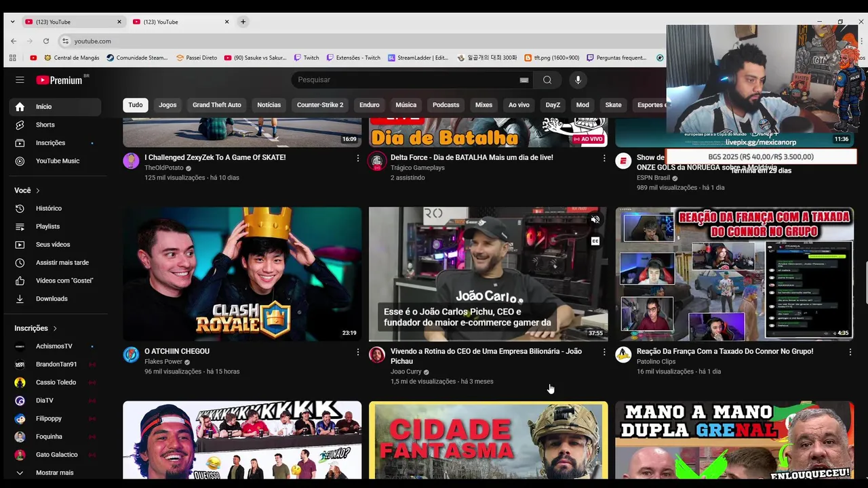Open Playlists in the sidebar
The height and width of the screenshot is (488, 868).
(x=55, y=226)
